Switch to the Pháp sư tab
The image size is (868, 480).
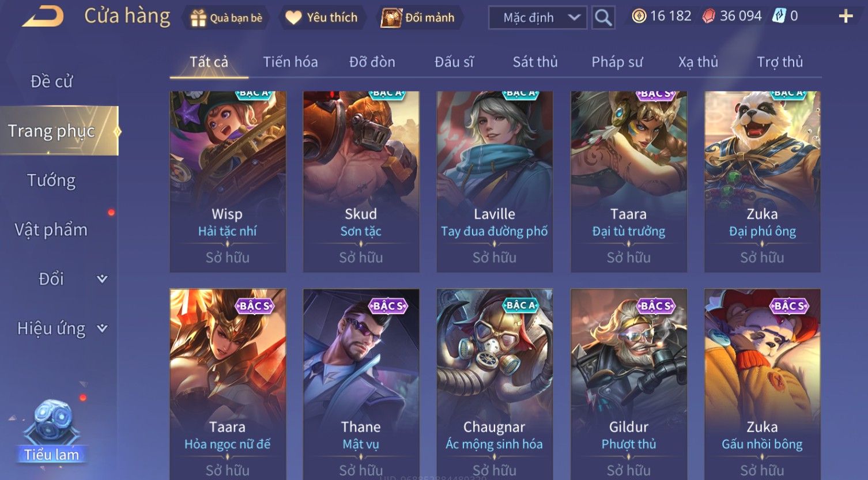(x=617, y=62)
